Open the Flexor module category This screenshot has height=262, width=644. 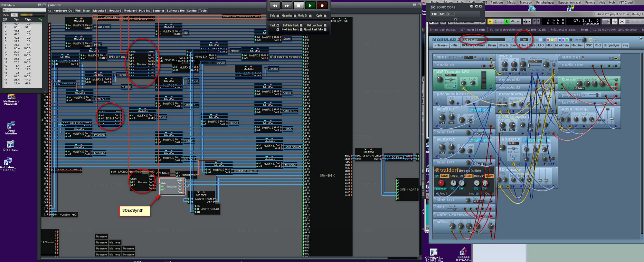click(441, 45)
